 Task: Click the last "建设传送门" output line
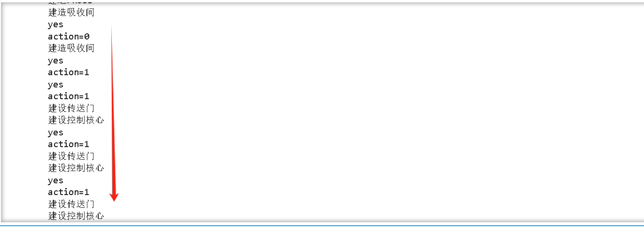click(71, 204)
